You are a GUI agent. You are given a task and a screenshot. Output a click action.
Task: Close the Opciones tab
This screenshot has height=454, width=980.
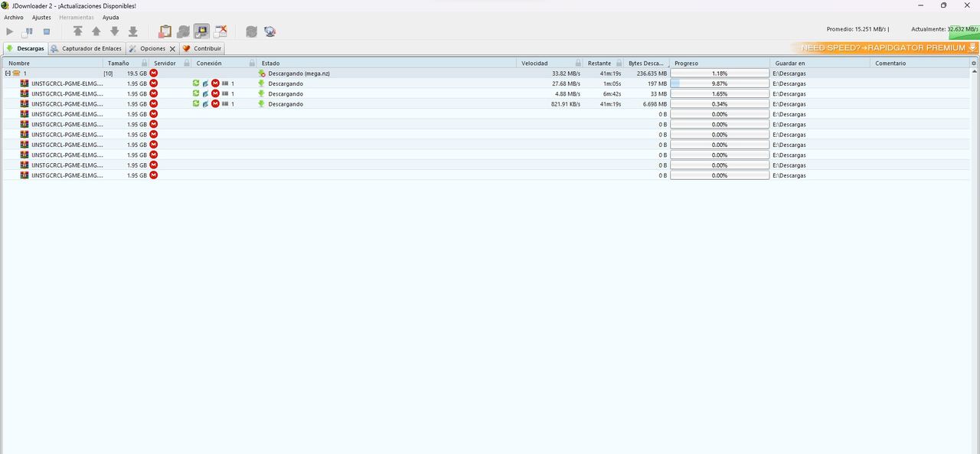172,48
